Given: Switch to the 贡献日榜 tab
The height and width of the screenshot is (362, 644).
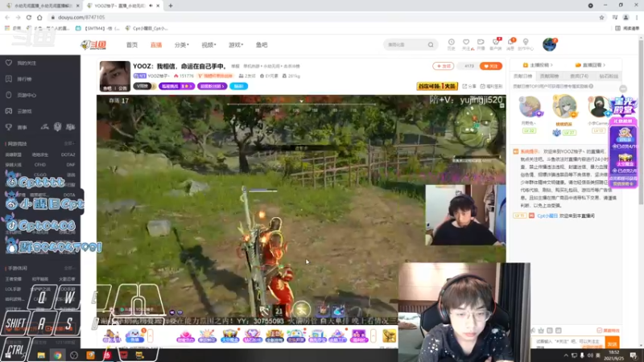Looking at the screenshot, I should 522,76.
